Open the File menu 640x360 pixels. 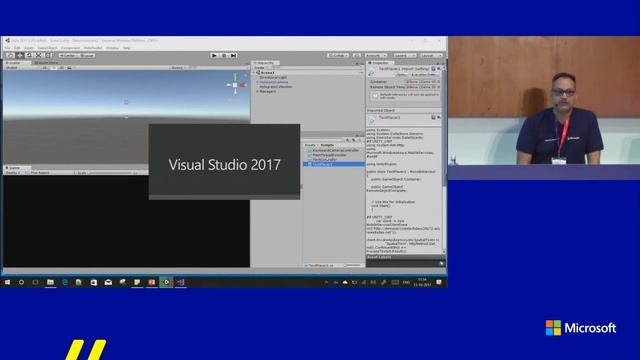pos(7,48)
